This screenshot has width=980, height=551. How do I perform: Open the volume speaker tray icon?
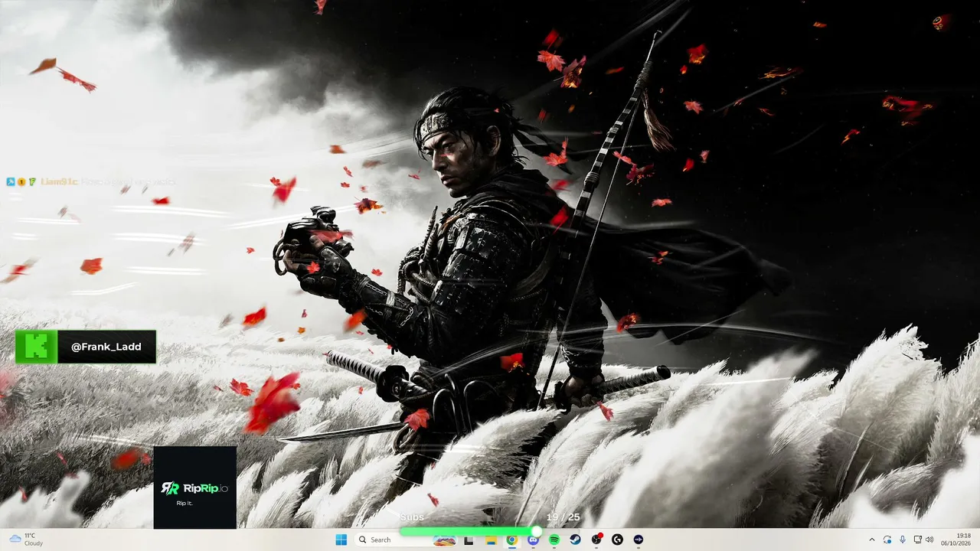click(929, 540)
